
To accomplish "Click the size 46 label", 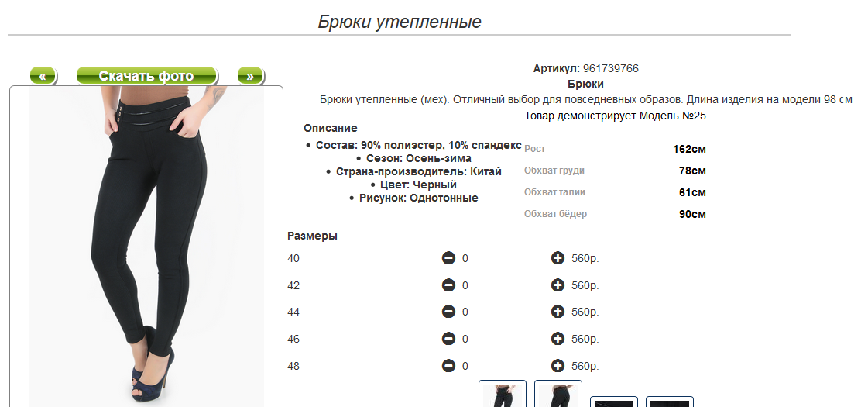I will click(293, 340).
